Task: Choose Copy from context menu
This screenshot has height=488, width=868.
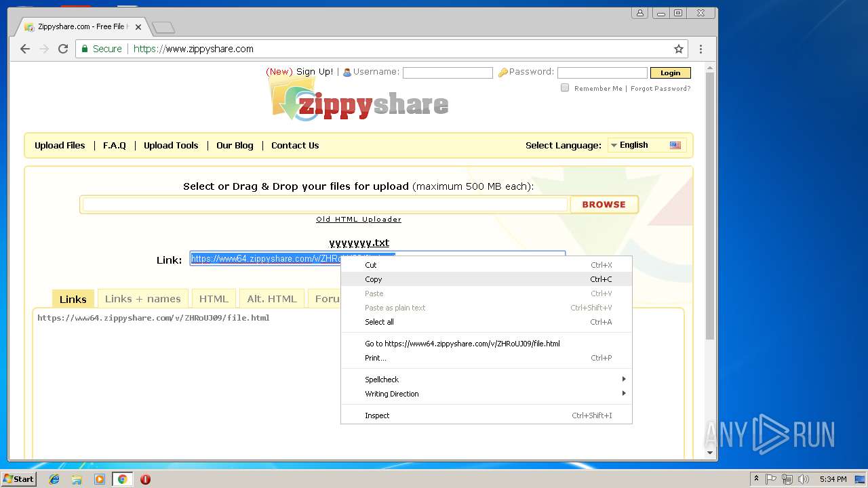Action: point(486,279)
